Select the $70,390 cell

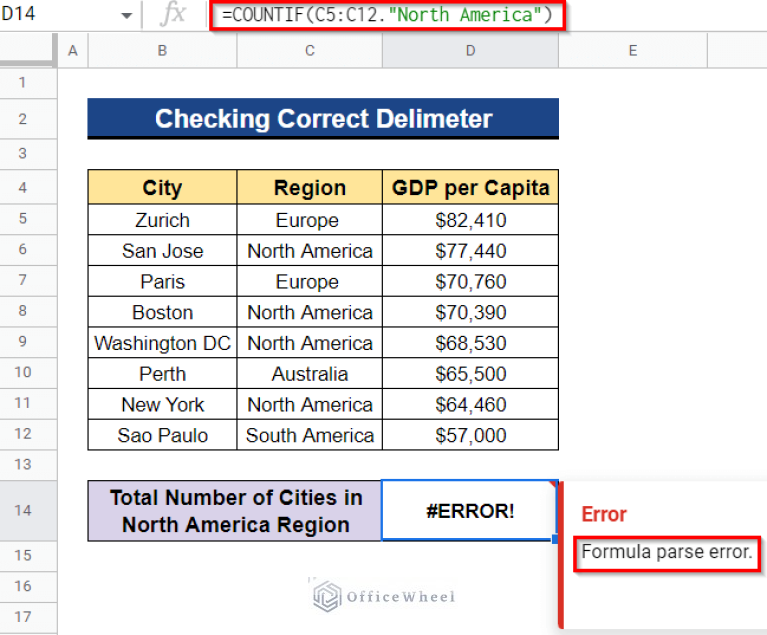coord(470,312)
